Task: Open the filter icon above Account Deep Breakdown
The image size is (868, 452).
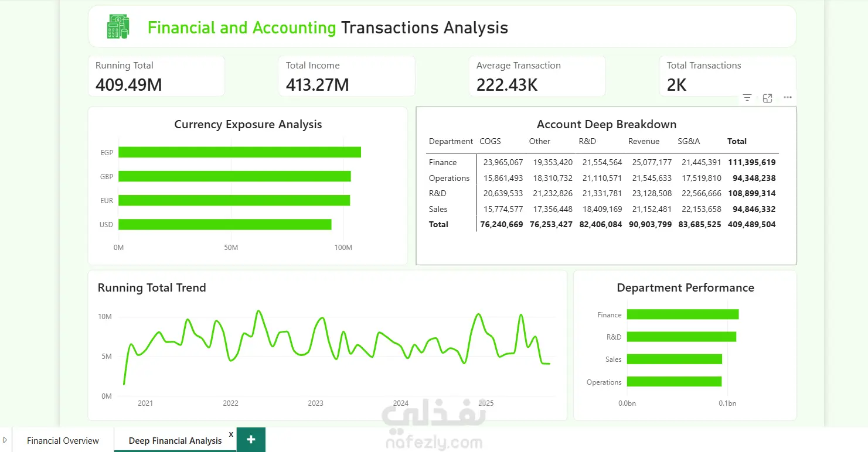Action: pos(747,98)
